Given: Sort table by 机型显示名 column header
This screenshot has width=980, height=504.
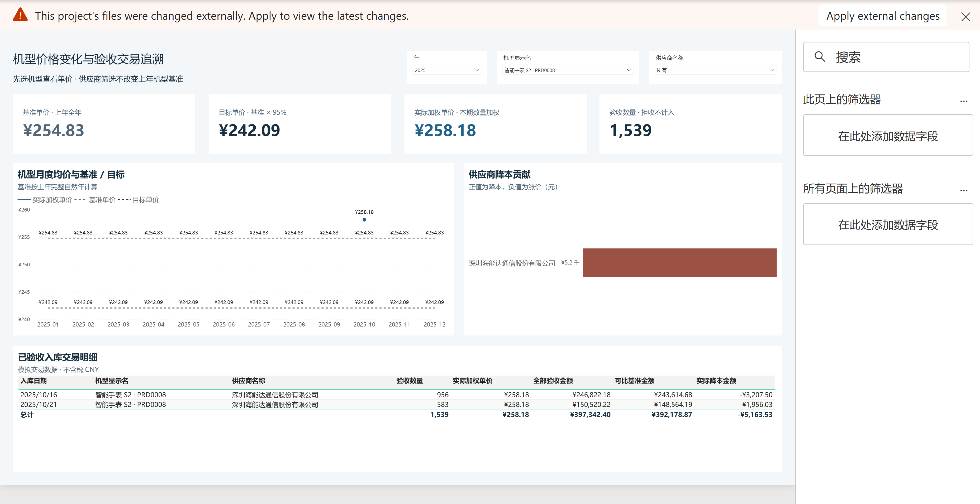Looking at the screenshot, I should pos(111,381).
